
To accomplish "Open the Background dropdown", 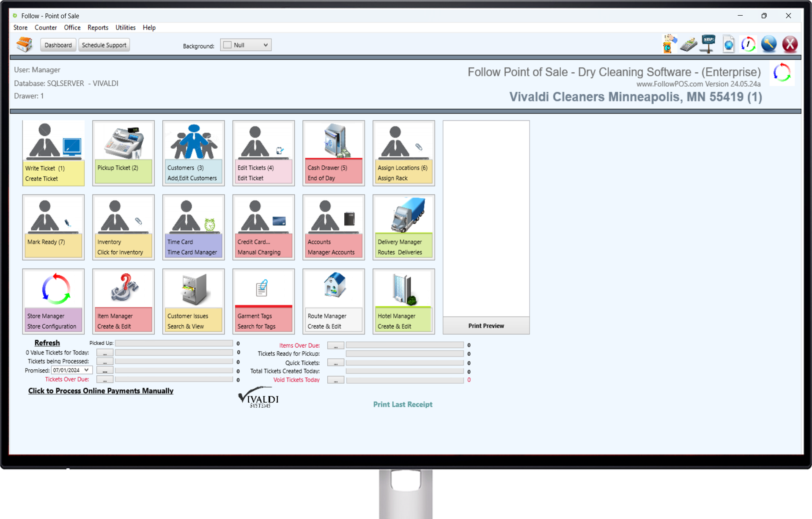I will point(246,45).
